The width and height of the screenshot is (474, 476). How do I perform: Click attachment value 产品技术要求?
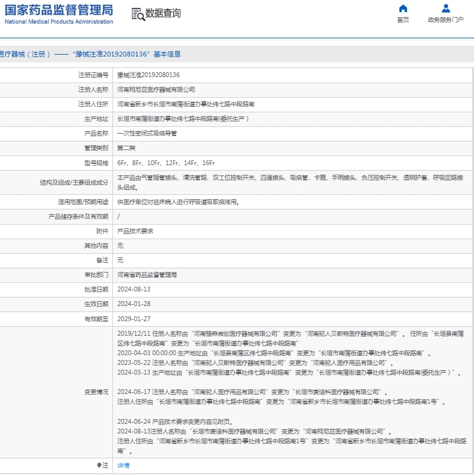[x=135, y=231]
